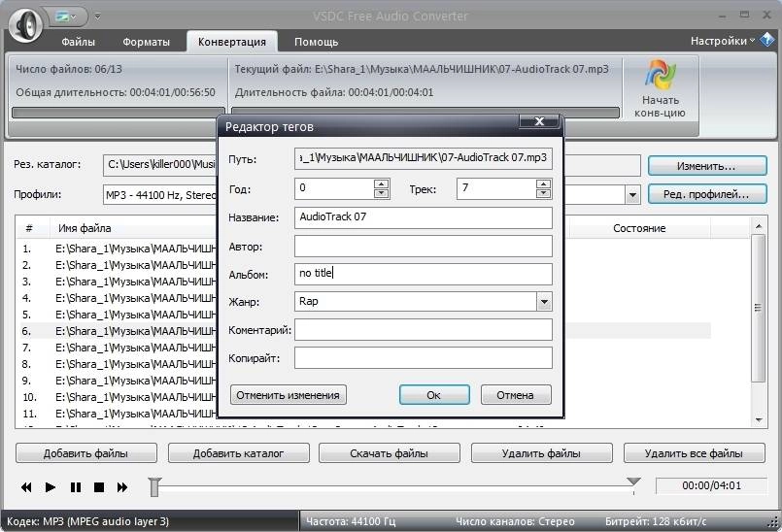This screenshot has height=532, width=782.
Task: Click the total progress bar under Общая длительность
Action: point(118,114)
